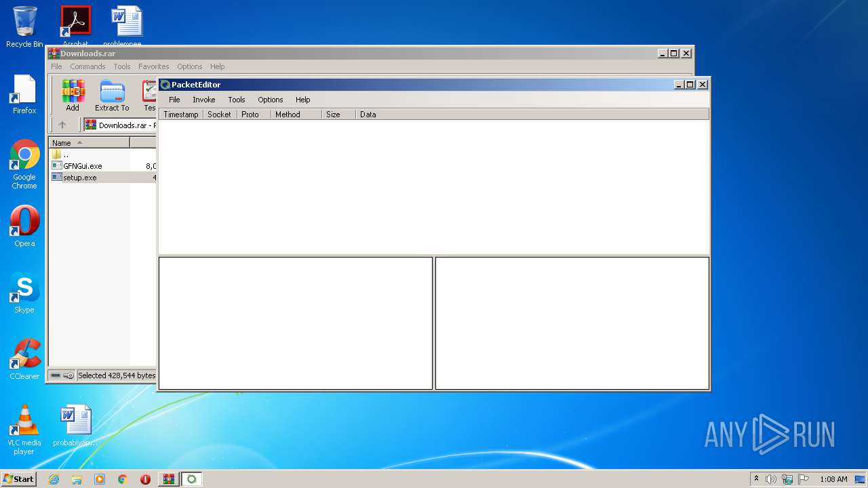The width and height of the screenshot is (868, 488).
Task: Open the Google Chrome desktop shortcut
Action: tap(24, 165)
